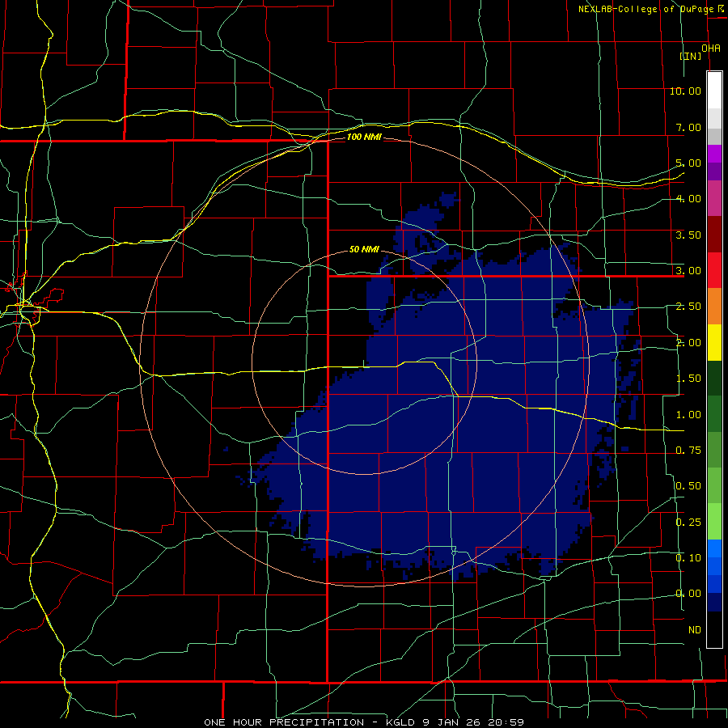The image size is (728, 728).
Task: Click the NEXLAB-College of DuPage label
Action: point(647,9)
